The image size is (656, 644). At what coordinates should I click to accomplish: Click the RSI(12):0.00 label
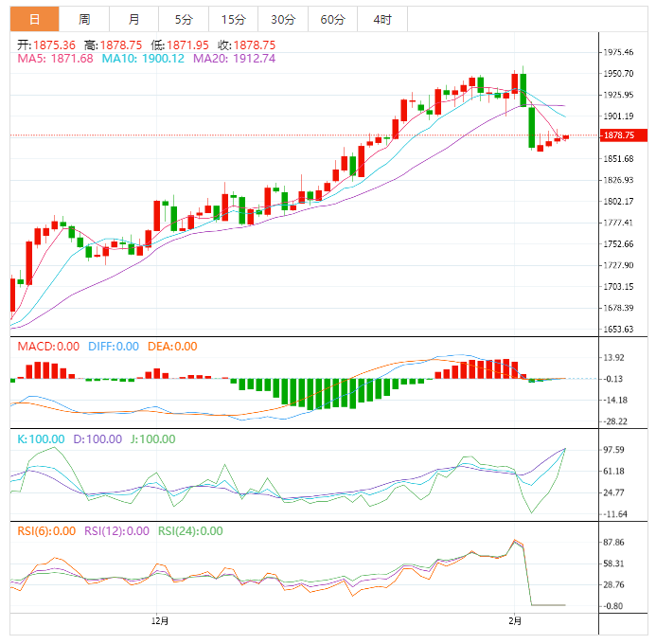click(116, 531)
